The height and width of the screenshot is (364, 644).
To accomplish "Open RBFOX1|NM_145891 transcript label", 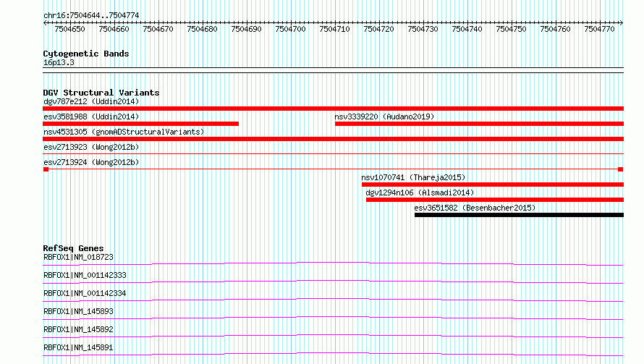I will [78, 347].
